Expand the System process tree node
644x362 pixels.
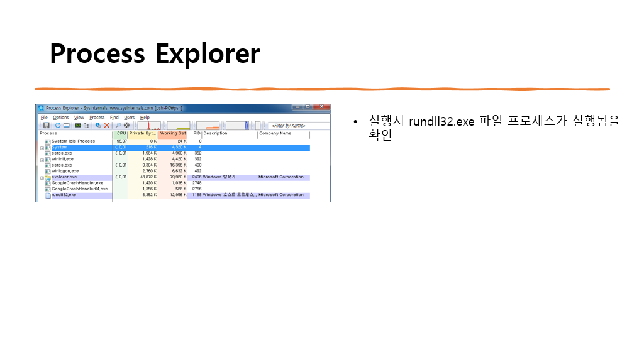pyautogui.click(x=42, y=148)
